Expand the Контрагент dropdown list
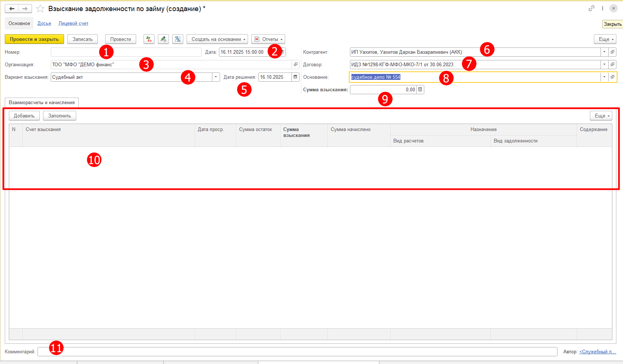 click(x=604, y=52)
